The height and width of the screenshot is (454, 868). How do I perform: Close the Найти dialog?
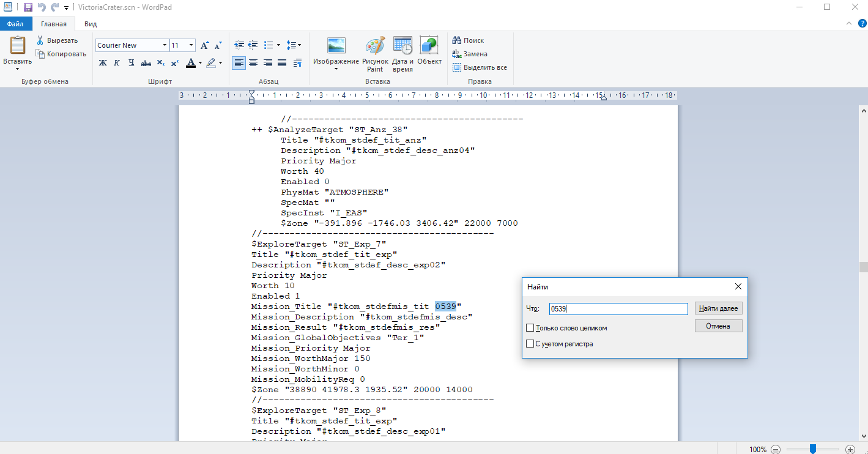(x=738, y=286)
